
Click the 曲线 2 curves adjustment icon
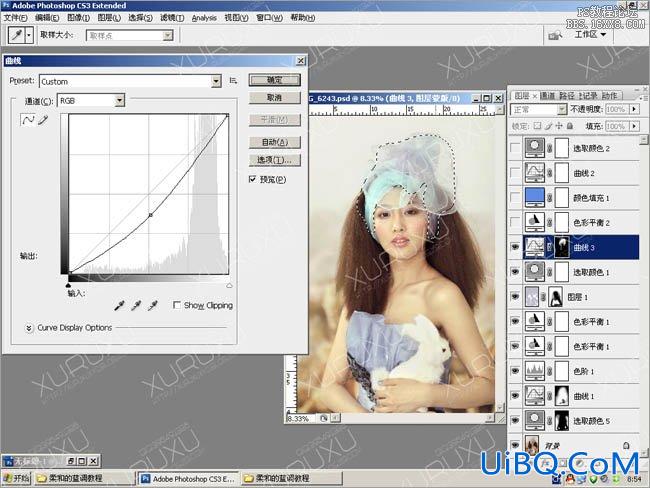534,173
